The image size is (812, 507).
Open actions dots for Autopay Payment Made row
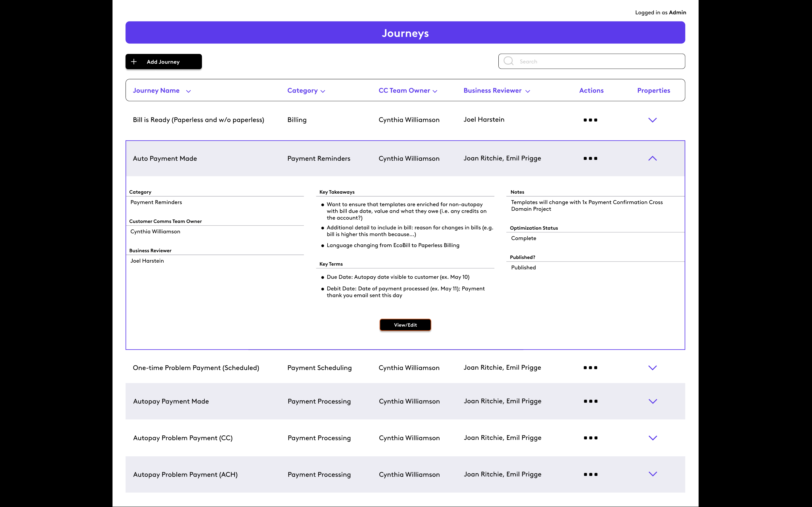(590, 401)
